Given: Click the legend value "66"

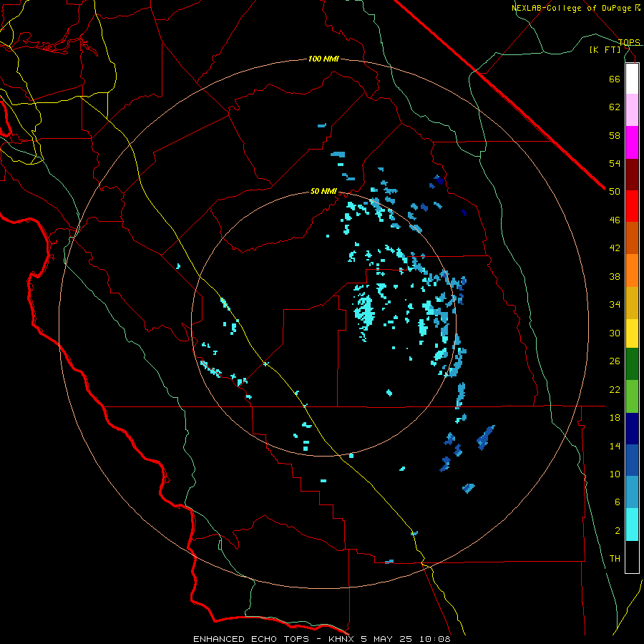Looking at the screenshot, I should click(615, 79).
